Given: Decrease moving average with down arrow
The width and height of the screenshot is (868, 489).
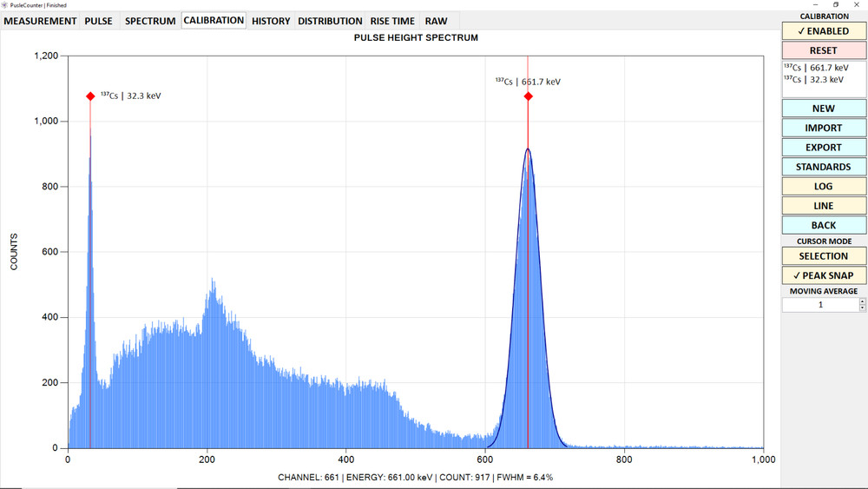Looking at the screenshot, I should [x=862, y=308].
